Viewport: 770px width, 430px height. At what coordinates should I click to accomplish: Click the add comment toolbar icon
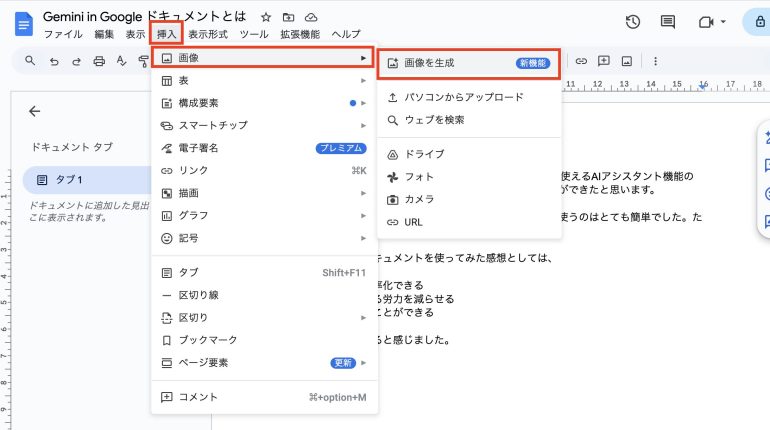coord(604,61)
